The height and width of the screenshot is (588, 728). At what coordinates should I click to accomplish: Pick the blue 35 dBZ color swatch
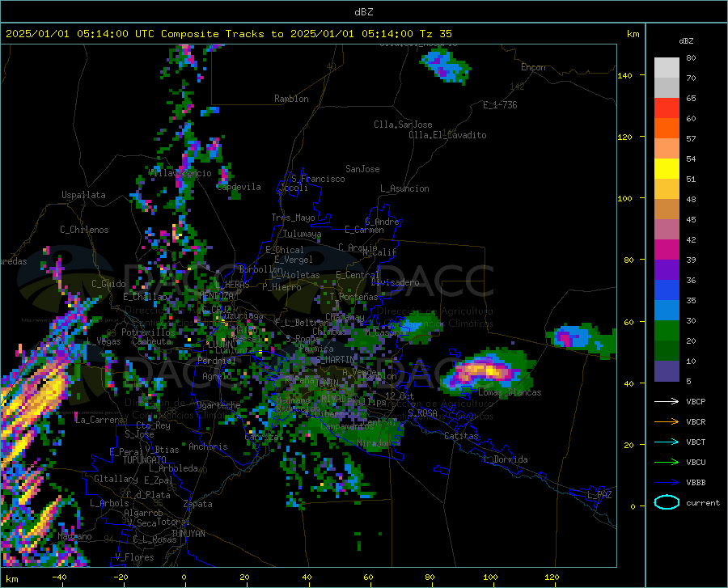tap(667, 290)
